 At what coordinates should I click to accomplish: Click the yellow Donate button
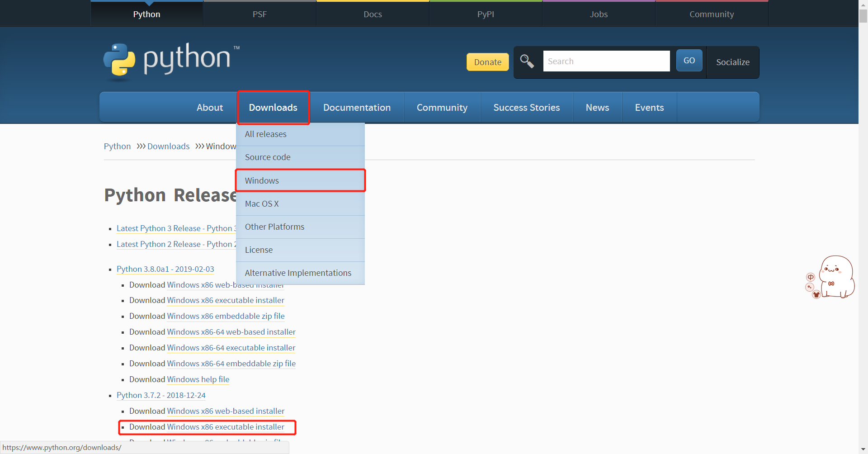[x=487, y=62]
